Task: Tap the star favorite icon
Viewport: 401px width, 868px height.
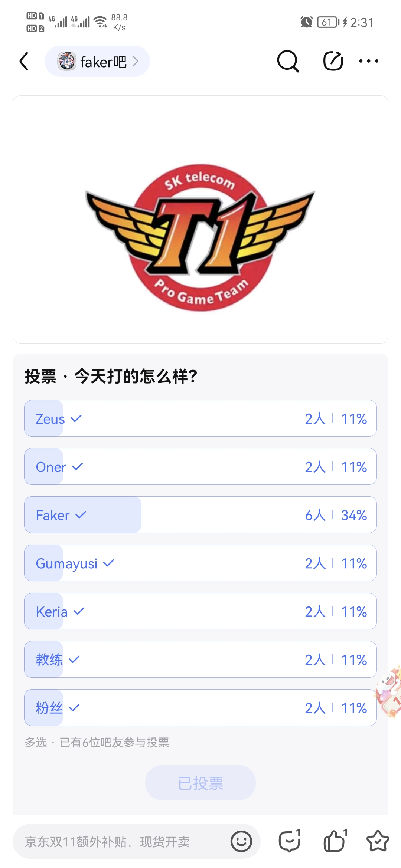Action: click(x=378, y=841)
